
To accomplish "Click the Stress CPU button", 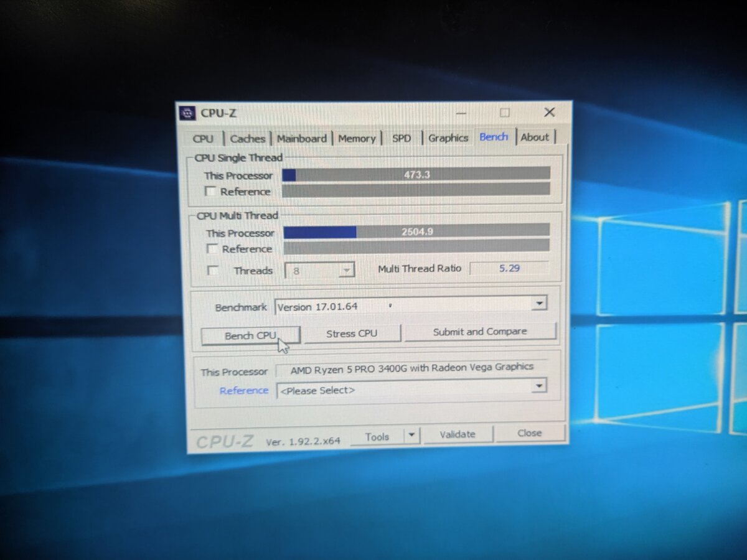I will (x=352, y=334).
